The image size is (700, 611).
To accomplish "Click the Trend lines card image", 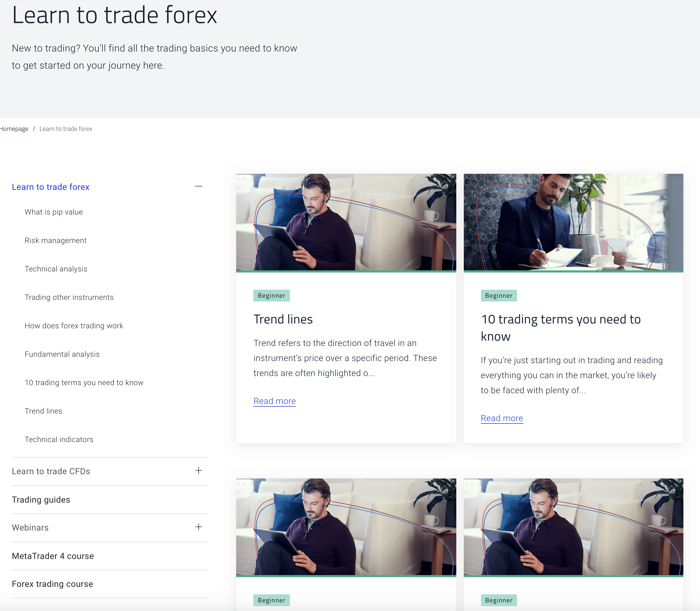I will pos(346,222).
